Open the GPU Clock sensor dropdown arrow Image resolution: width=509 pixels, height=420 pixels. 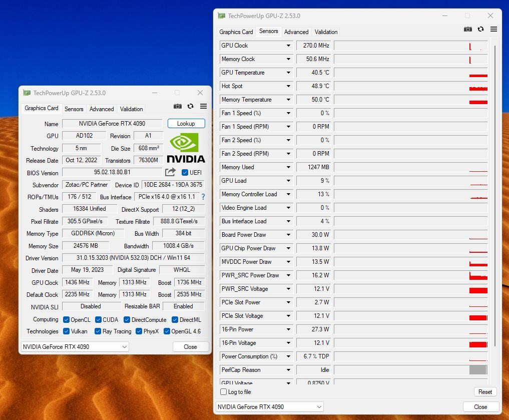point(288,46)
